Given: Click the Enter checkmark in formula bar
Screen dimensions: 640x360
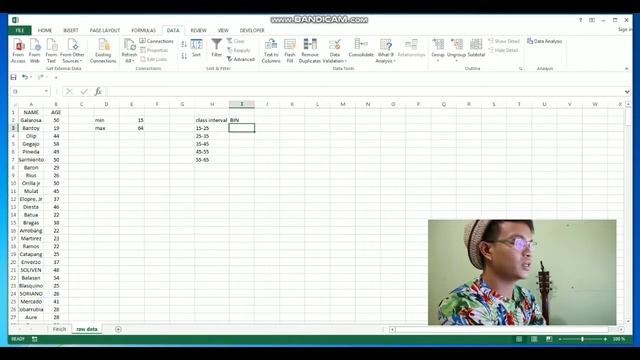Looking at the screenshot, I should 84,91.
